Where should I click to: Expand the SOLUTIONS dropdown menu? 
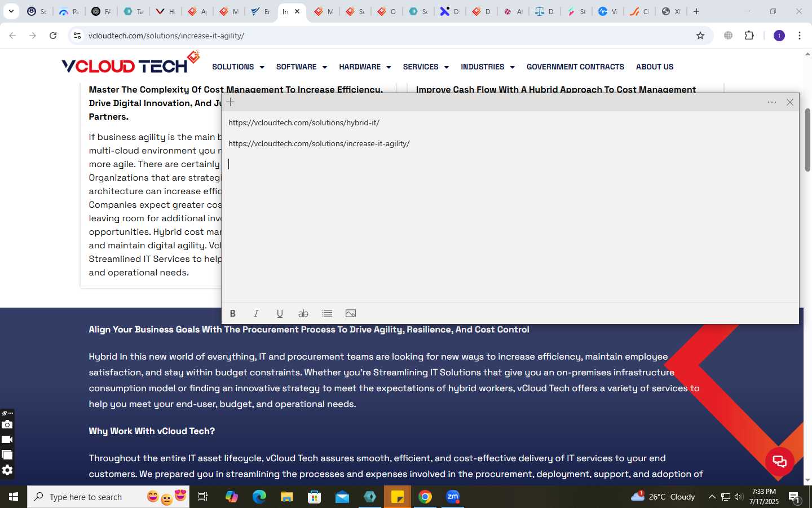pyautogui.click(x=238, y=67)
